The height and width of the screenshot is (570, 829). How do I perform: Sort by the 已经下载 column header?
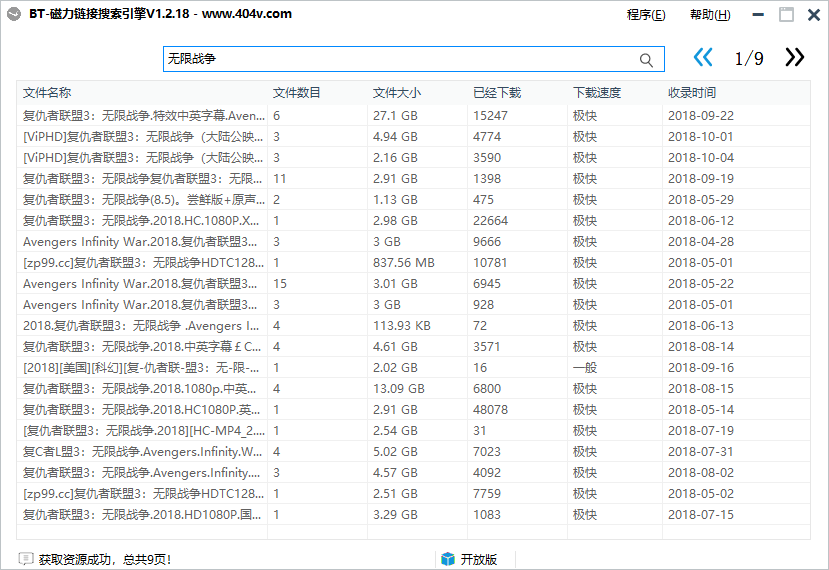coord(497,93)
